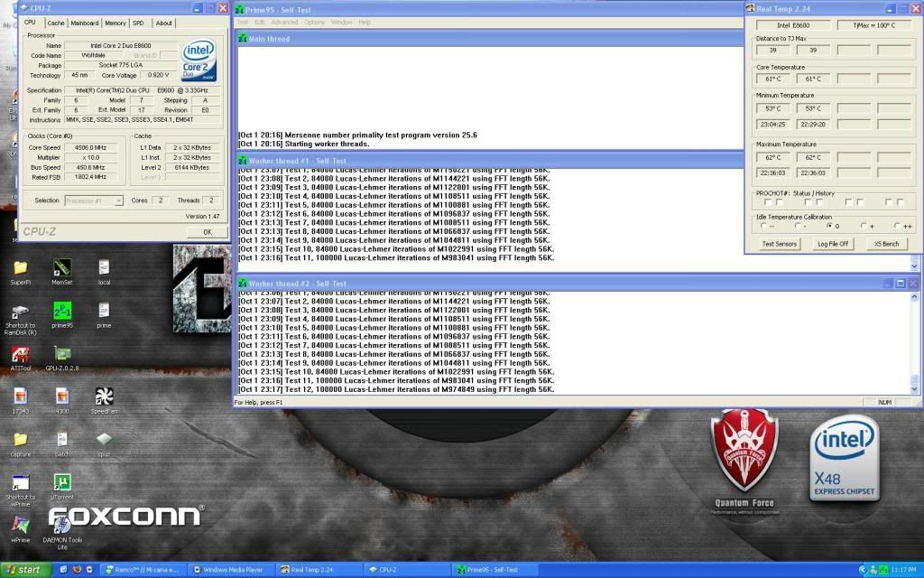Screen dimensions: 924x578
Task: Maximize the Worker thread #2 window
Action: click(901, 283)
